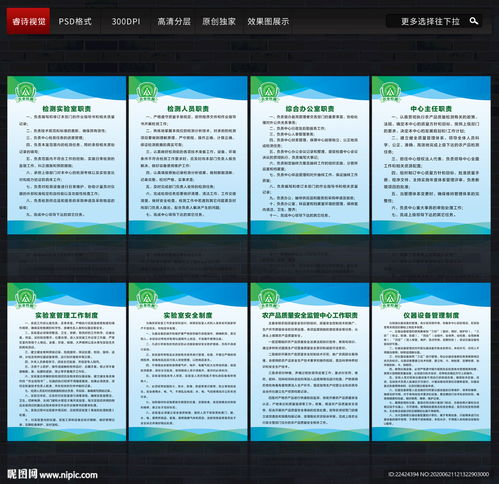Screen dimensions: 499x484
Task: Open the 仪器设备管理制度 poster thumbnail
Action: [x=431, y=362]
